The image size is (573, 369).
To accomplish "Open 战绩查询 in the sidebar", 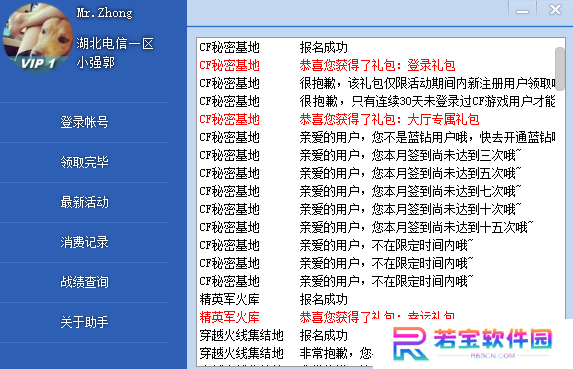I will 84,282.
